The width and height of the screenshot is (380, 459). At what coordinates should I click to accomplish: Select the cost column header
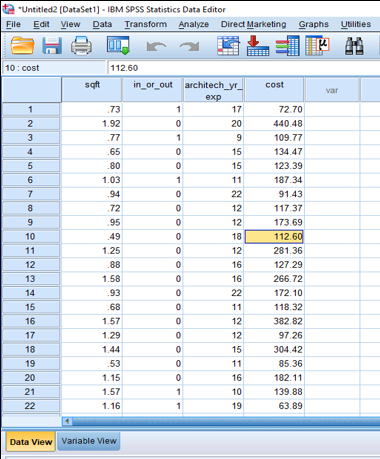click(274, 90)
